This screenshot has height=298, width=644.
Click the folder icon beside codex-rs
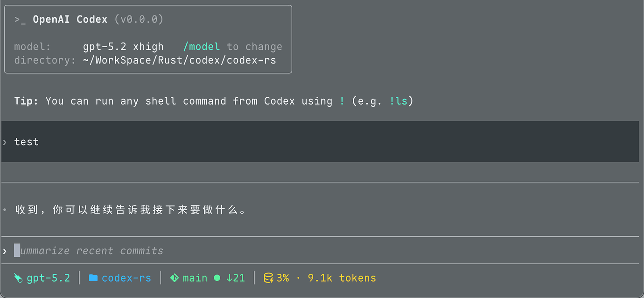tap(93, 278)
